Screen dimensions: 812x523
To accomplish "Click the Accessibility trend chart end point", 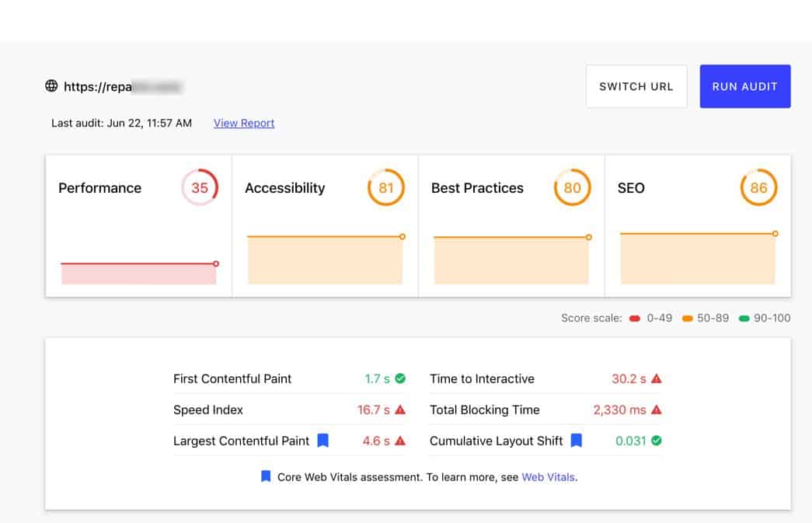I will [403, 237].
